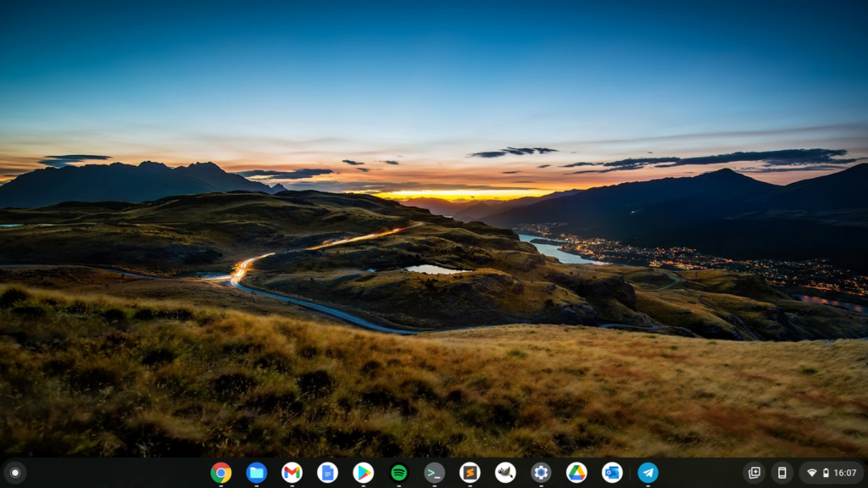Open the Google Play Store
This screenshot has width=868, height=488.
point(363,473)
